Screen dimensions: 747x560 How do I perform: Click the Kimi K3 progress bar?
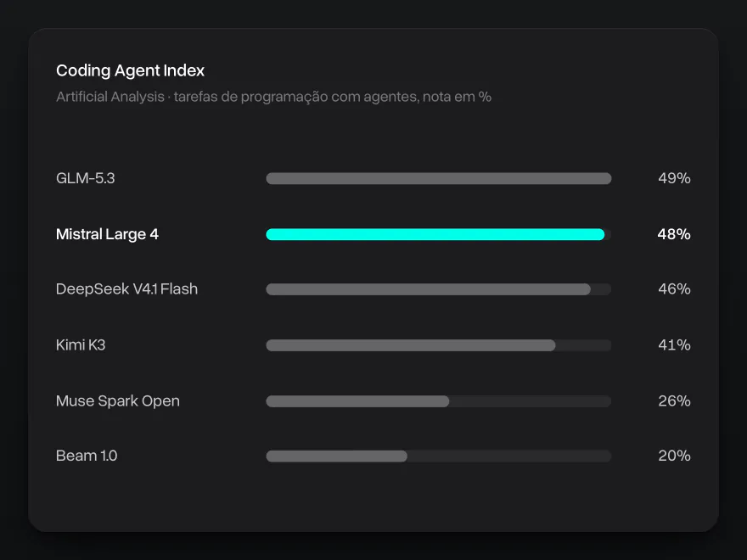coord(411,345)
